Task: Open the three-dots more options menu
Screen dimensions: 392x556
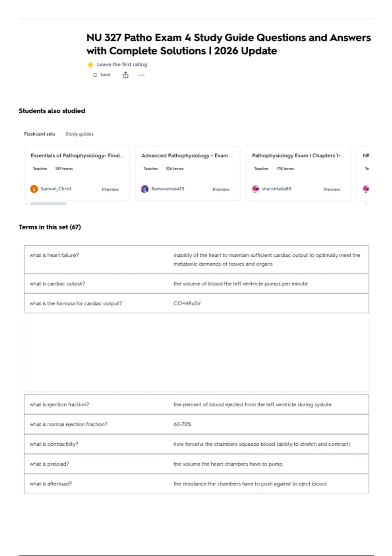Action: click(141, 75)
